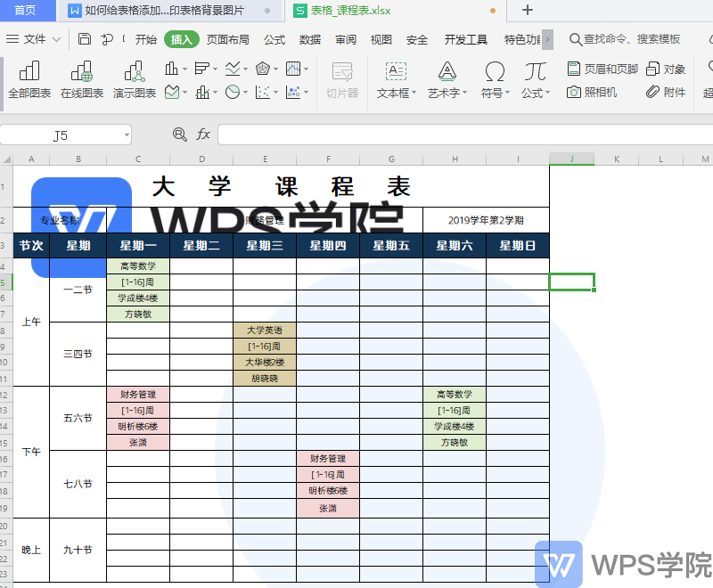Screen dimensions: 713x588
Task: Select the 高等数学 cell under 星期一
Action: [x=138, y=266]
